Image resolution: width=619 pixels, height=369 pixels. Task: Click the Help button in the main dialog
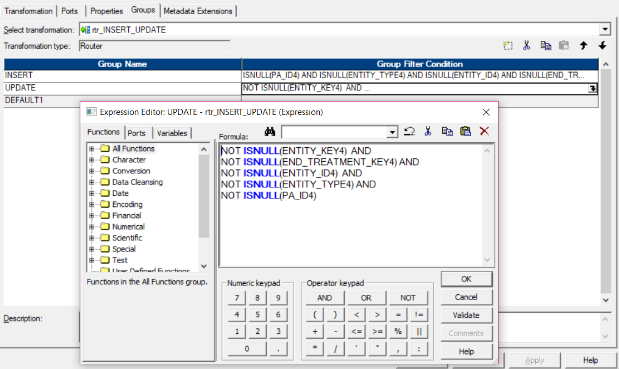coord(591,360)
